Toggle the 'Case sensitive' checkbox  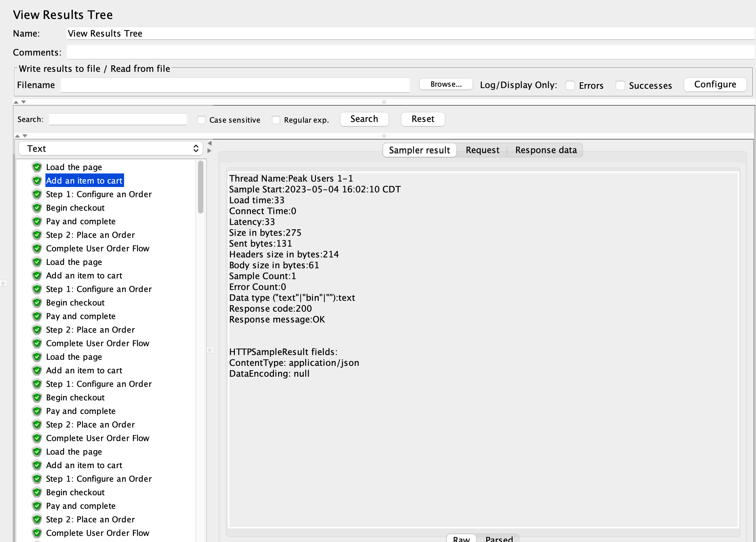203,120
